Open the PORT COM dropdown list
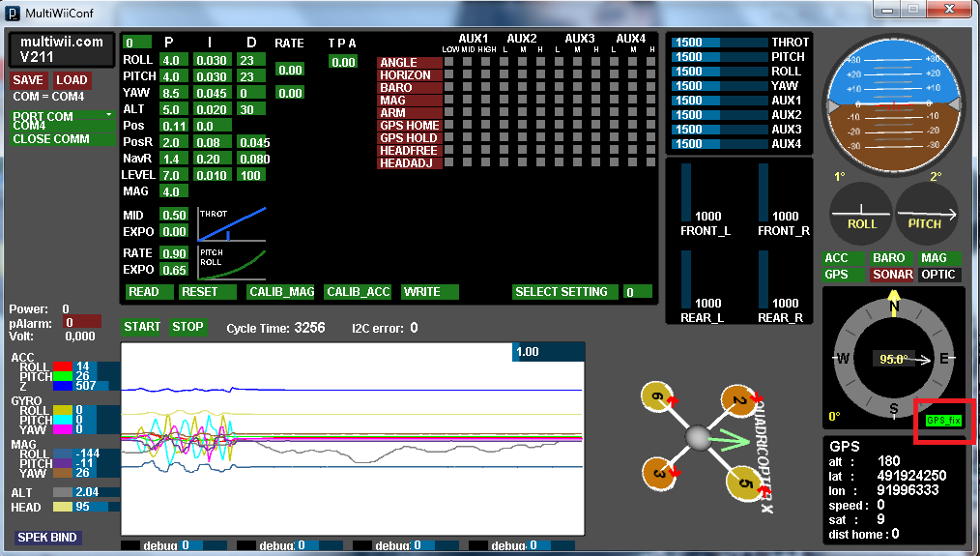 tap(63, 116)
